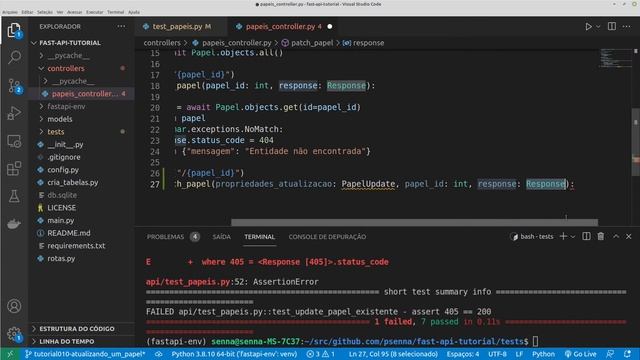Open the Manage gear settings icon
Screen dimensions: 640x360
[x=14, y=334]
